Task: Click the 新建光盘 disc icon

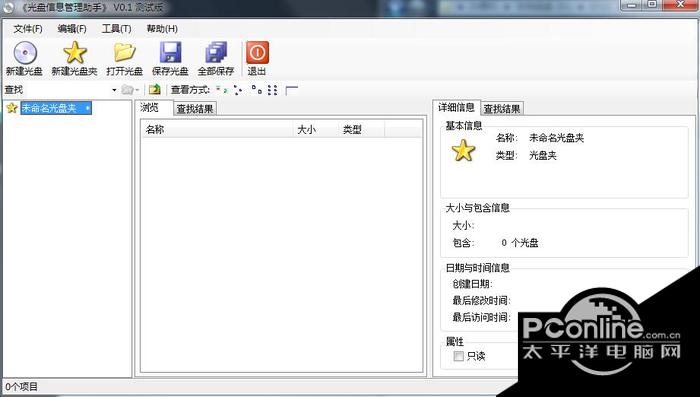Action: pyautogui.click(x=25, y=53)
